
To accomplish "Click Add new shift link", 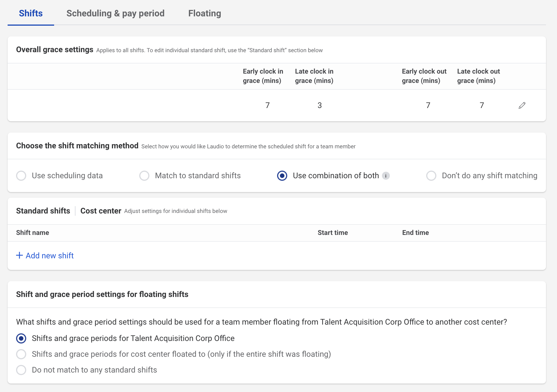I will pyautogui.click(x=50, y=256).
